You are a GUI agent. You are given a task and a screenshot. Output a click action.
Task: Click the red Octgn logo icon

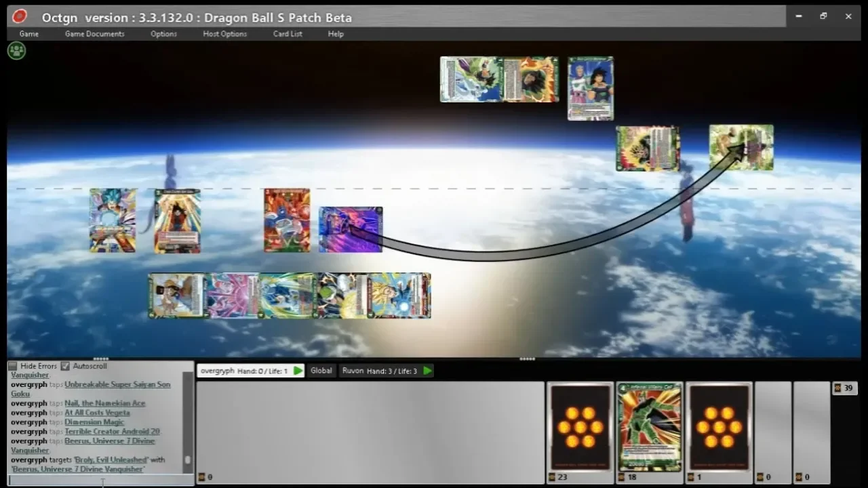tap(20, 16)
